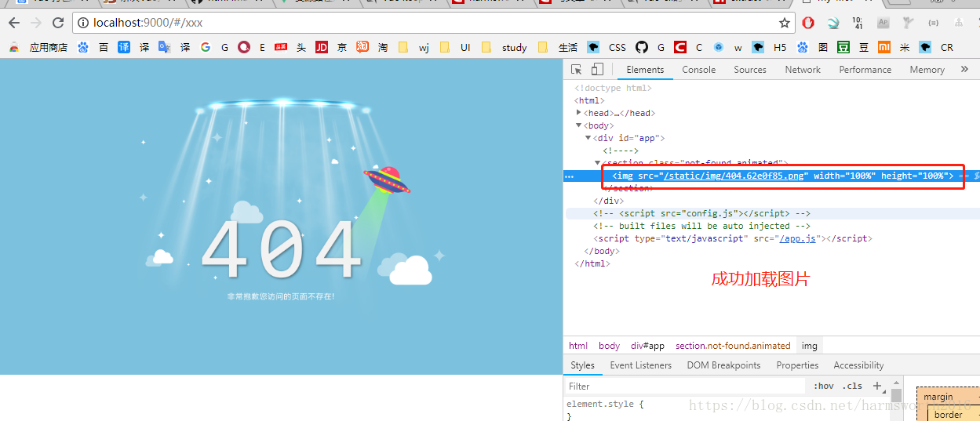Select the Event Listeners pane tab
Image resolution: width=980 pixels, height=421 pixels.
pyautogui.click(x=640, y=365)
